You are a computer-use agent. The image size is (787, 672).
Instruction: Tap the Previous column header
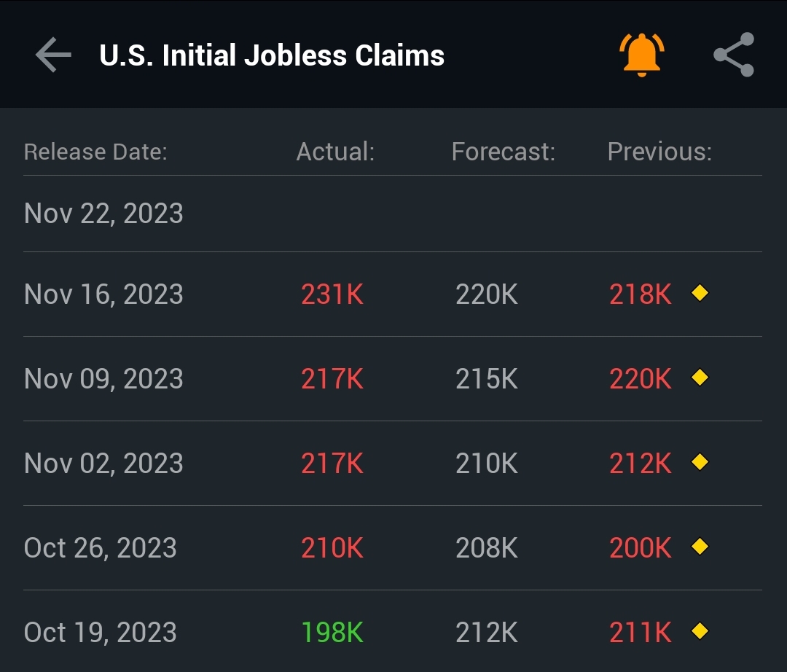point(659,152)
